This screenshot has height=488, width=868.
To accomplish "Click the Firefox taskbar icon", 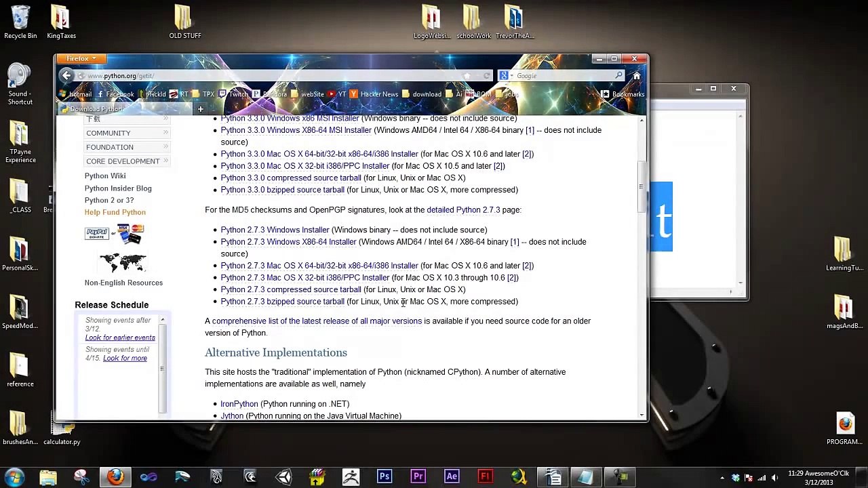I will pos(115,477).
